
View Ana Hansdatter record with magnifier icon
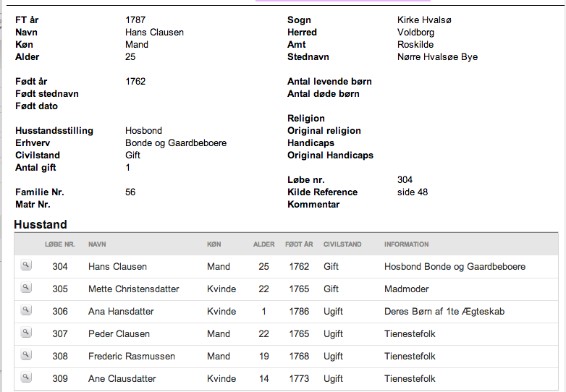[x=26, y=310]
